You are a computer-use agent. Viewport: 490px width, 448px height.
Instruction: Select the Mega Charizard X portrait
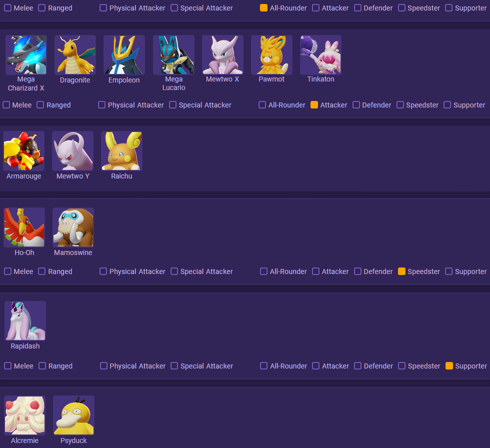tap(26, 55)
